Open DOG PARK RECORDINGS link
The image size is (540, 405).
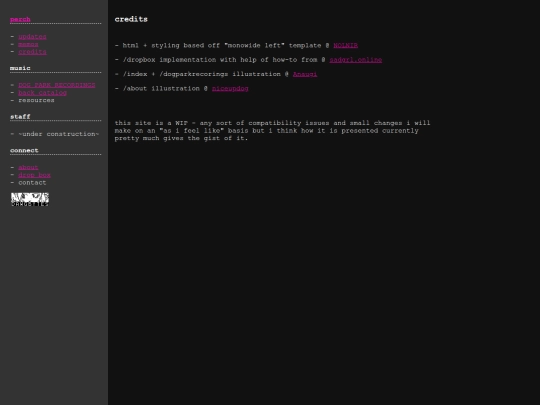click(x=57, y=85)
